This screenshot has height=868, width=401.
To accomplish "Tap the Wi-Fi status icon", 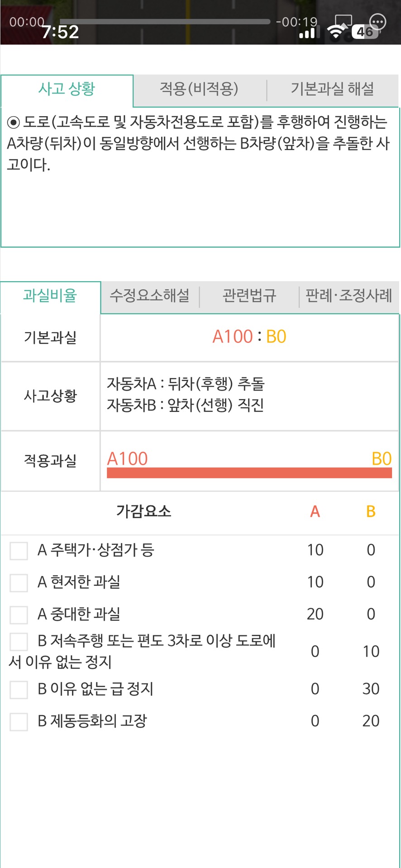I will click(x=335, y=32).
